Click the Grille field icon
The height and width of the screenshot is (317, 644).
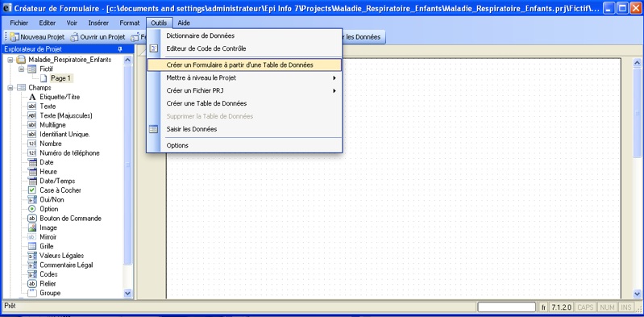(x=32, y=246)
